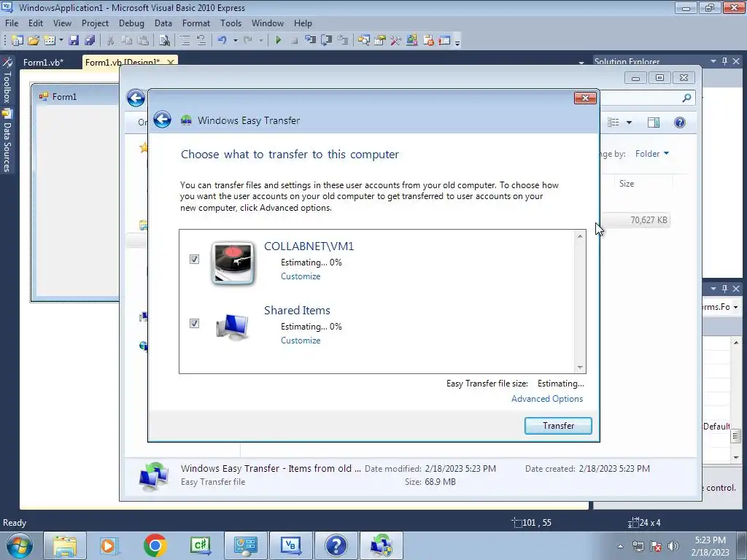
Task: Click the Cut scissors icon in toolbar
Action: pos(111,41)
